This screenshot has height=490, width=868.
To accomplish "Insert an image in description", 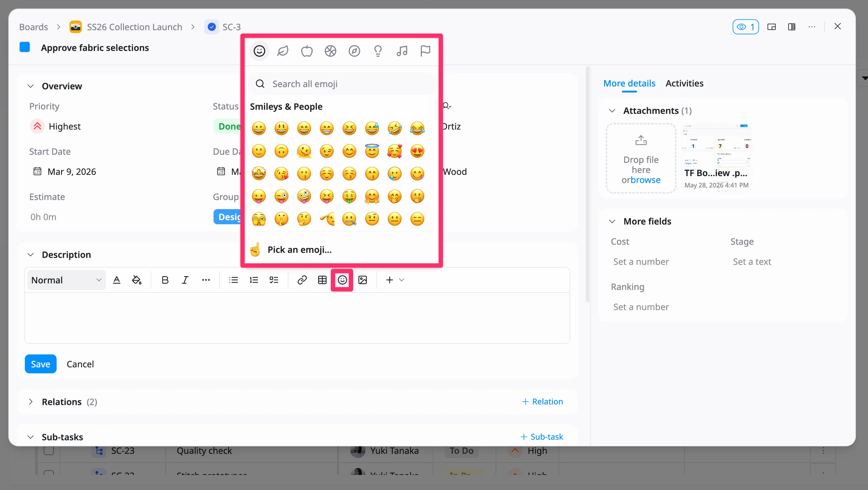I will click(363, 280).
